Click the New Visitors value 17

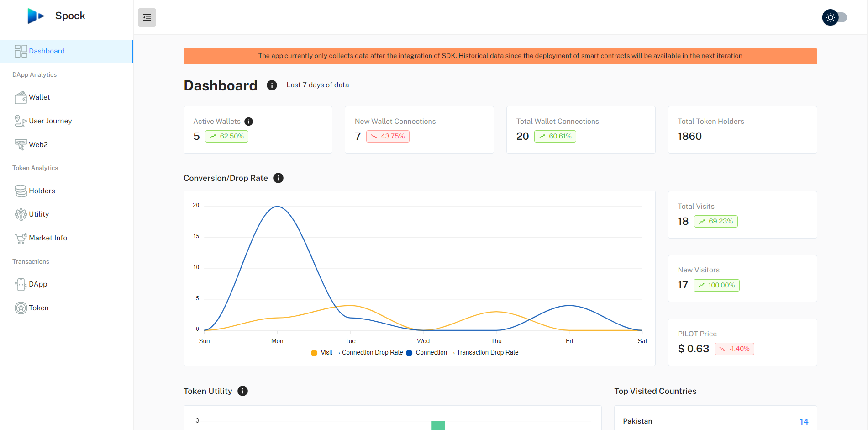point(683,285)
